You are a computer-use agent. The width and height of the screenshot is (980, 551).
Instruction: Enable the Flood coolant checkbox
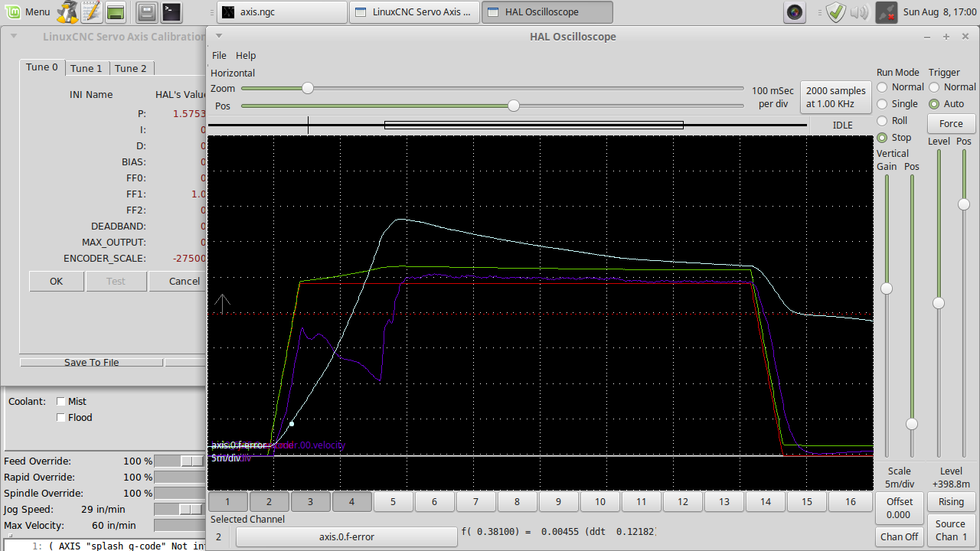[x=62, y=417]
